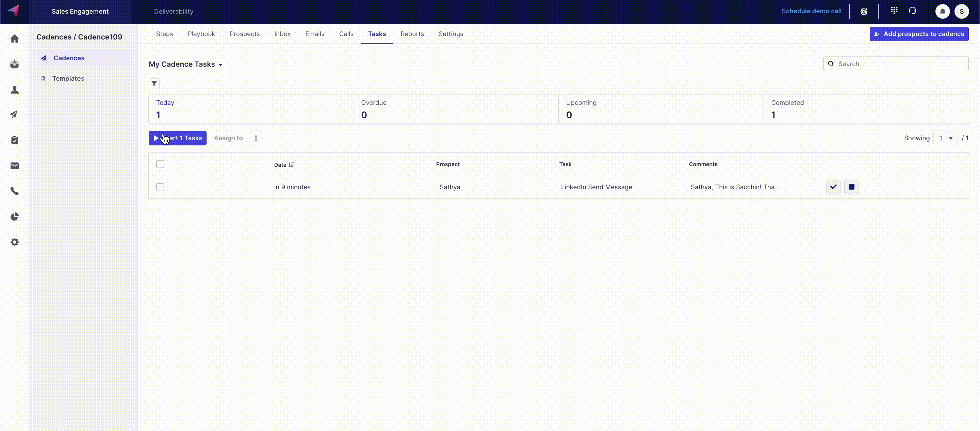Click the home icon in left sidebar

point(14,39)
